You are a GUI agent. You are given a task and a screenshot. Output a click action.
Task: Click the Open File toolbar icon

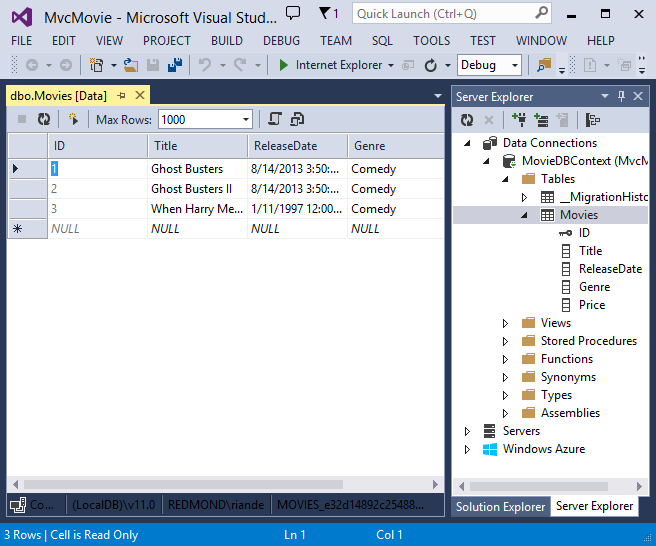pos(131,65)
